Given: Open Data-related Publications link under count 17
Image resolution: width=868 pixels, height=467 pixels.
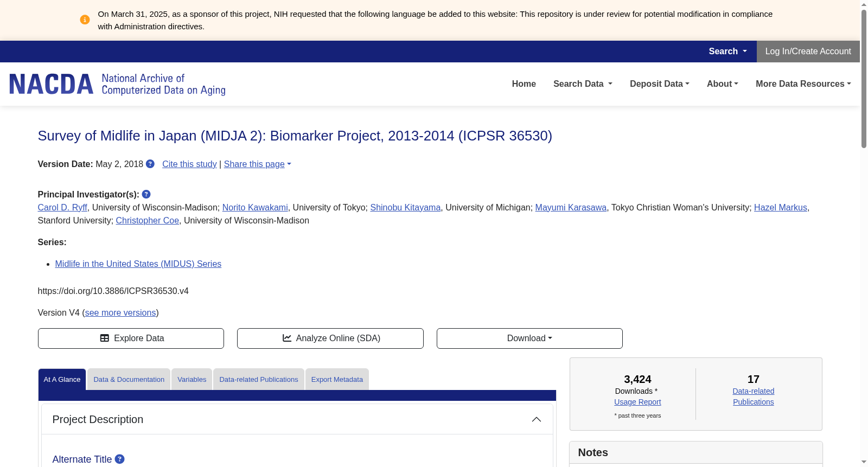Looking at the screenshot, I should (754, 396).
